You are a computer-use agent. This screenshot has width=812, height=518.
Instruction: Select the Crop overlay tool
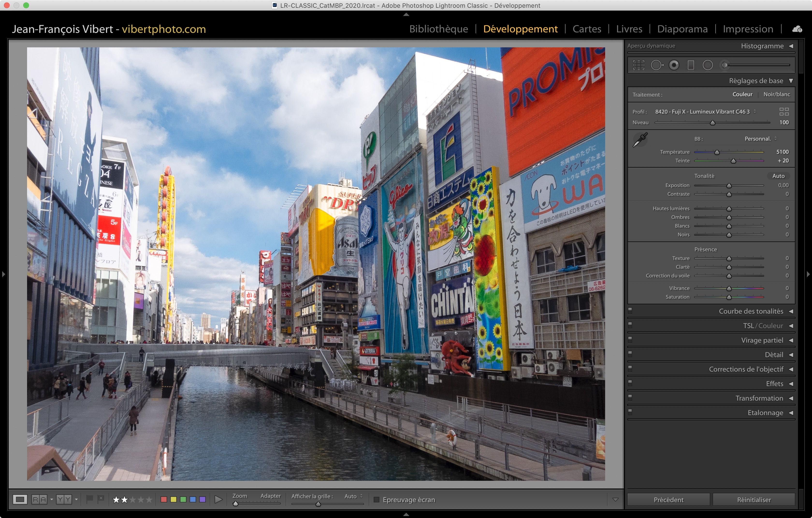(x=638, y=65)
